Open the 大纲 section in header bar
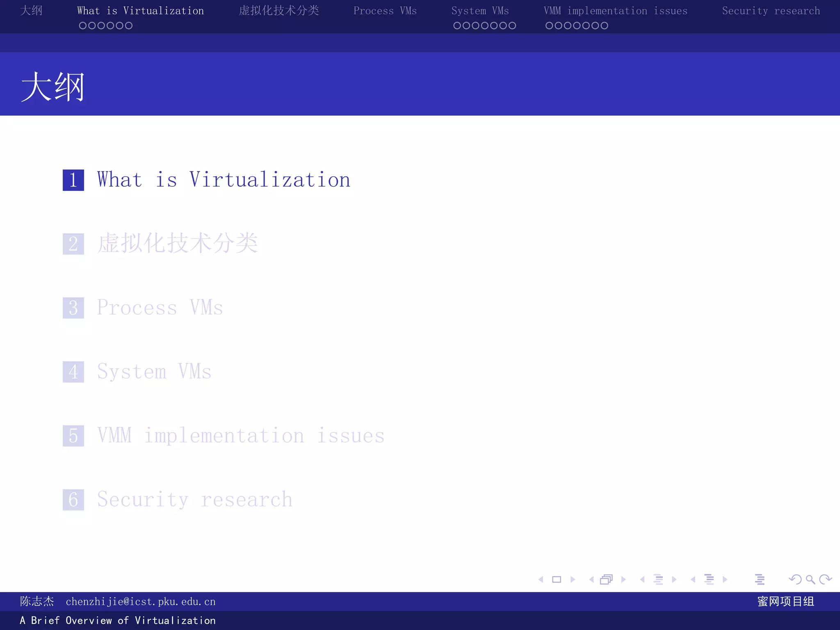 [31, 11]
